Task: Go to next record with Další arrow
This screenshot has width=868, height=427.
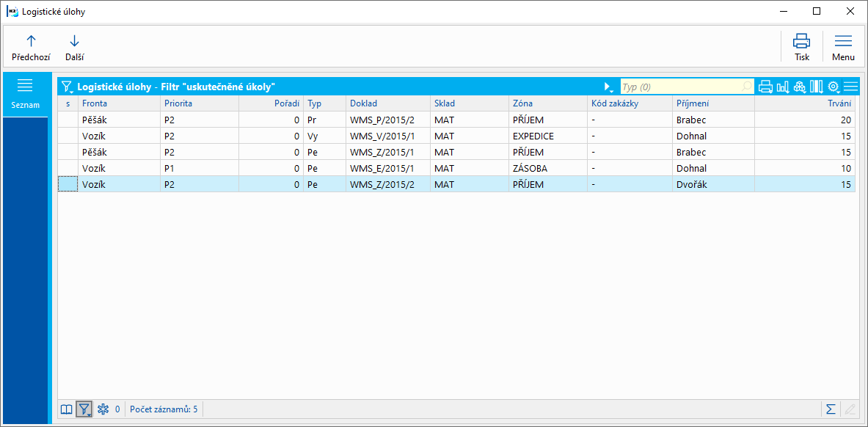Action: coord(74,48)
